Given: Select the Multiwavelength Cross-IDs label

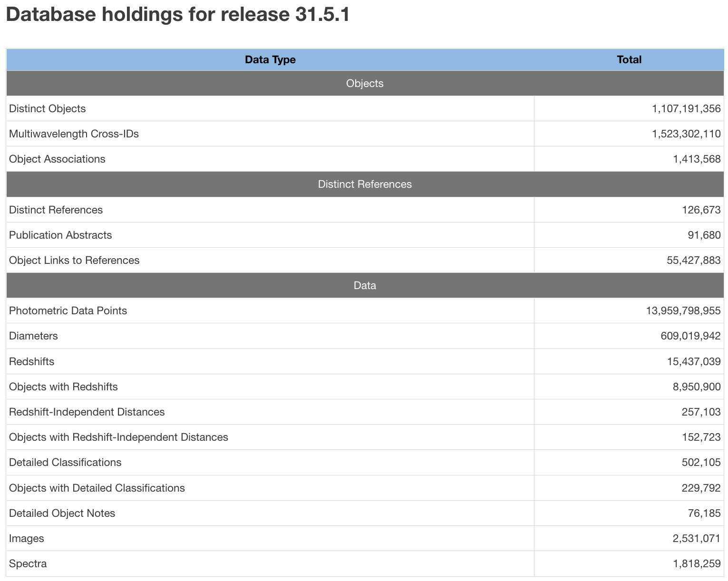Looking at the screenshot, I should point(74,134).
